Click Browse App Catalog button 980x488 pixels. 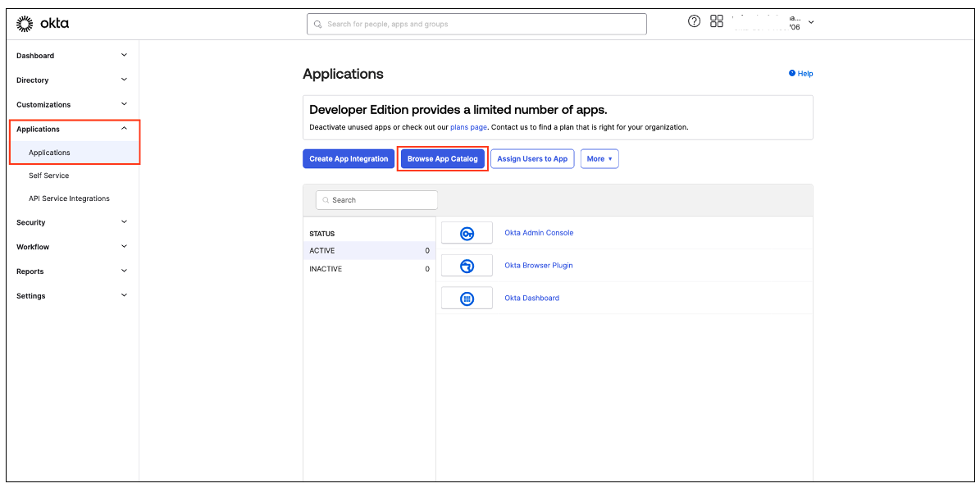[443, 159]
